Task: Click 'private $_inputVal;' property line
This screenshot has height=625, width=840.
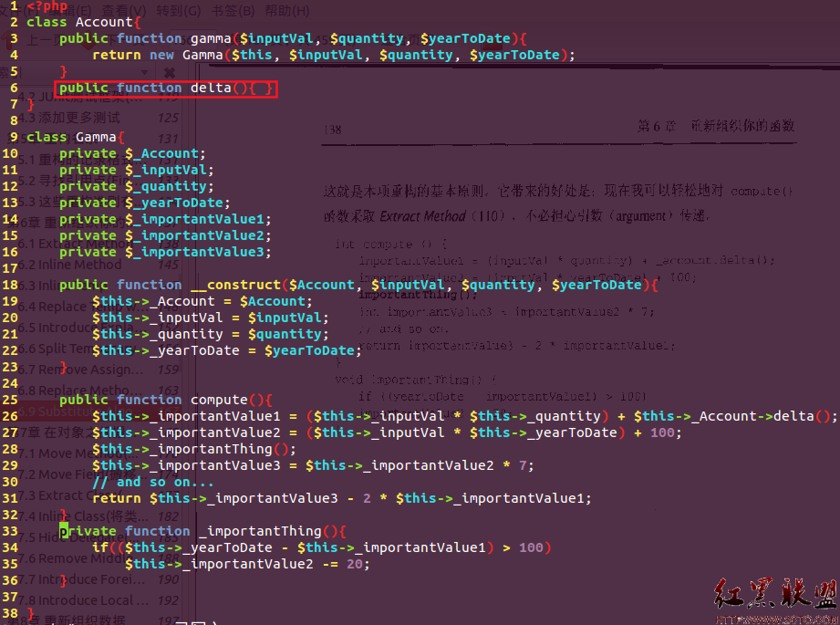Action: [x=137, y=171]
